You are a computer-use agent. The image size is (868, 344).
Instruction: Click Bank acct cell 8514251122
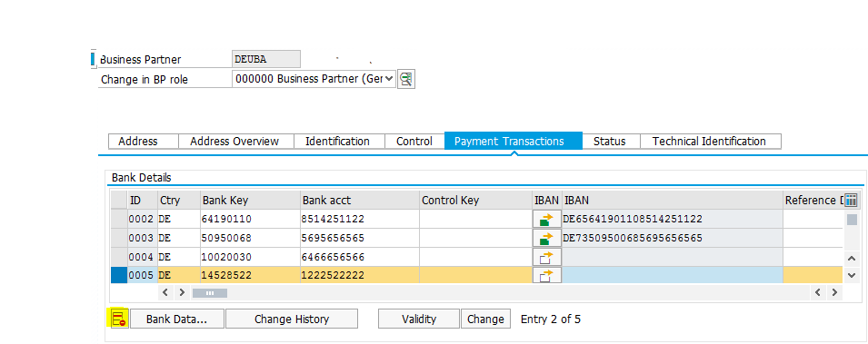[360, 219]
